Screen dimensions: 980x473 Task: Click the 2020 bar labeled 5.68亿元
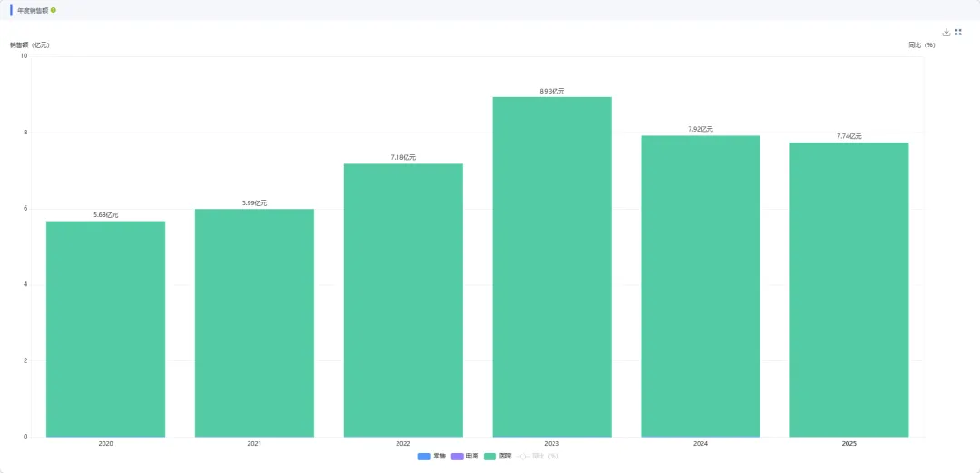pos(105,329)
